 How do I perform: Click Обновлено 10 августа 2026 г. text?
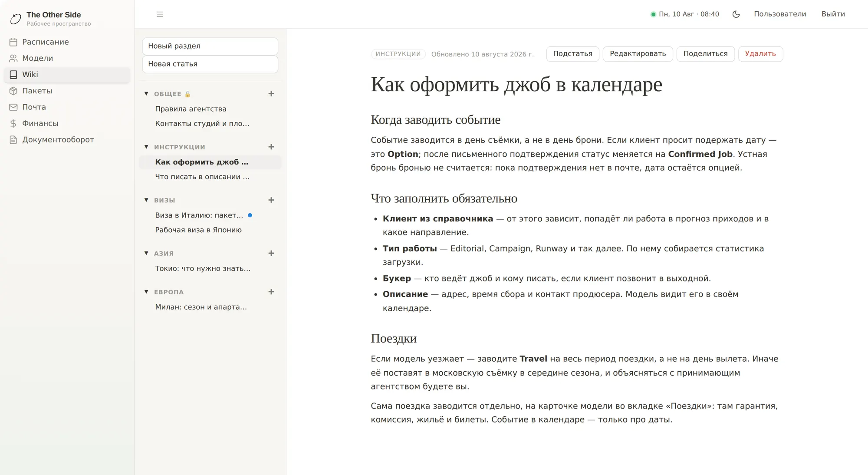tap(483, 54)
